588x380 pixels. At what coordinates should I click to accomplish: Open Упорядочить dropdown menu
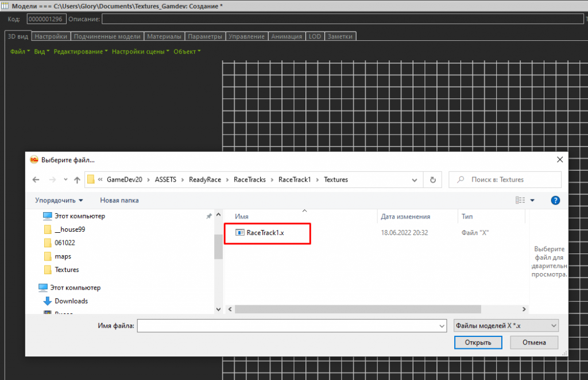point(59,201)
